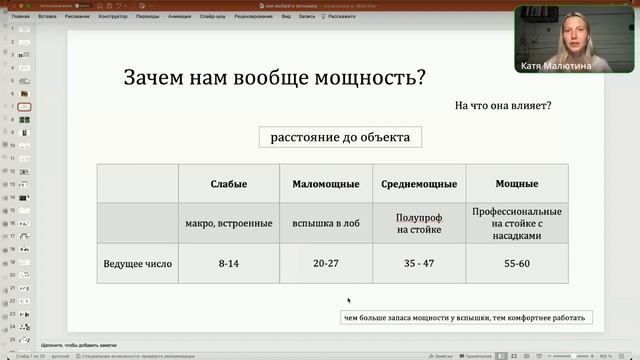Toggle the Примечания comments button in status bar
This screenshot has height=360, width=640.
pyautogui.click(x=476, y=356)
